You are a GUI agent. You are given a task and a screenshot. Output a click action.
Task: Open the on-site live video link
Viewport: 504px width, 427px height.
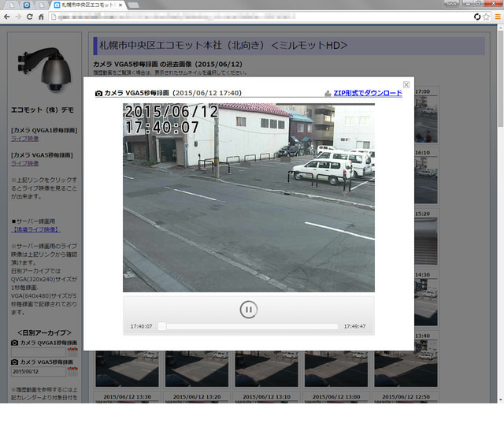pyautogui.click(x=35, y=229)
